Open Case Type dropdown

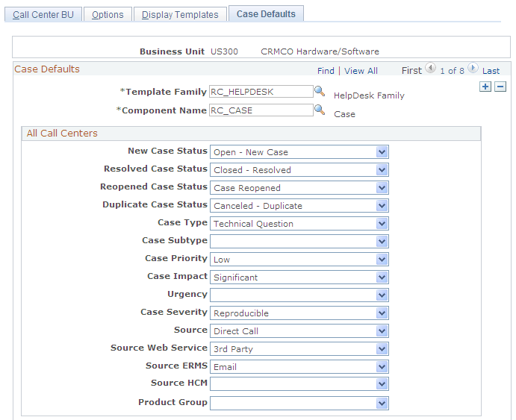[x=299, y=224]
